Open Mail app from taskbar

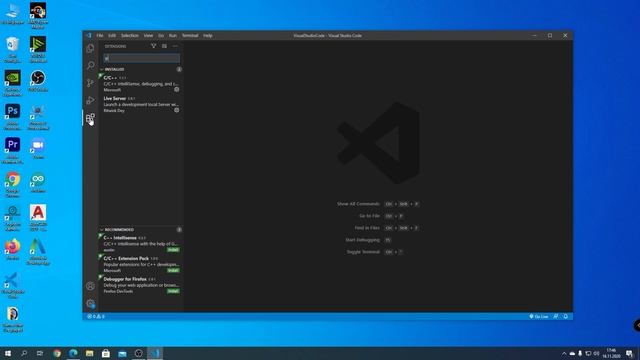tap(122, 353)
